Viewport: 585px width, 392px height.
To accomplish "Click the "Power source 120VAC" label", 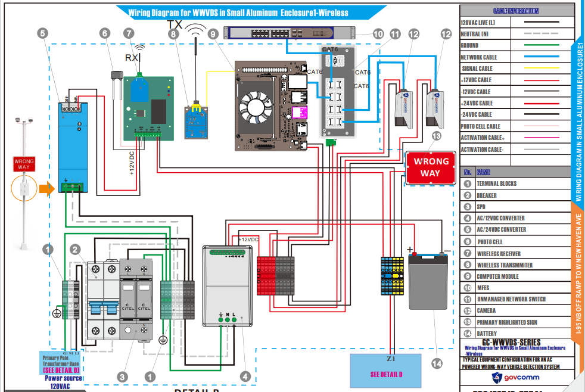I will point(63,382).
